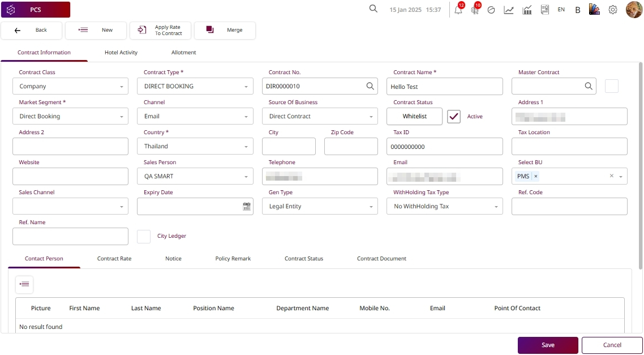Open the settings gear icon
The height and width of the screenshot is (355, 644).
click(x=613, y=10)
